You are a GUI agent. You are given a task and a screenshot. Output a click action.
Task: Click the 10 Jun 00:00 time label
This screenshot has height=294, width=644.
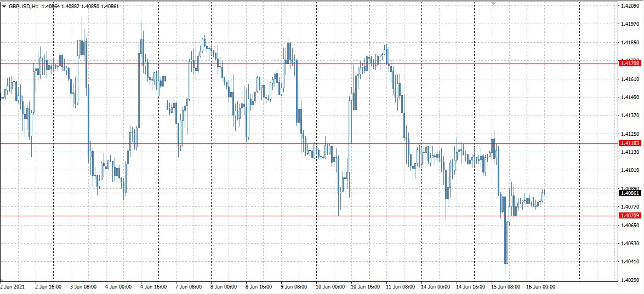(330, 287)
